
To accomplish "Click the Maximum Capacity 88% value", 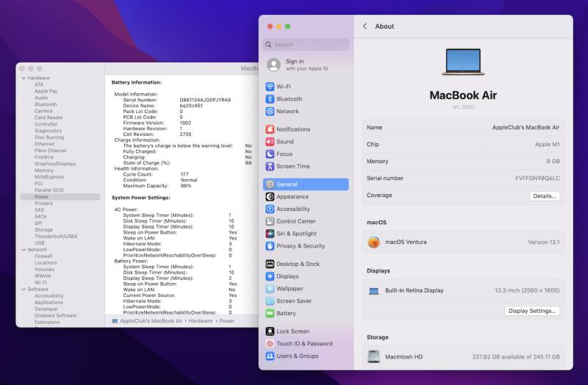I will pyautogui.click(x=186, y=186).
